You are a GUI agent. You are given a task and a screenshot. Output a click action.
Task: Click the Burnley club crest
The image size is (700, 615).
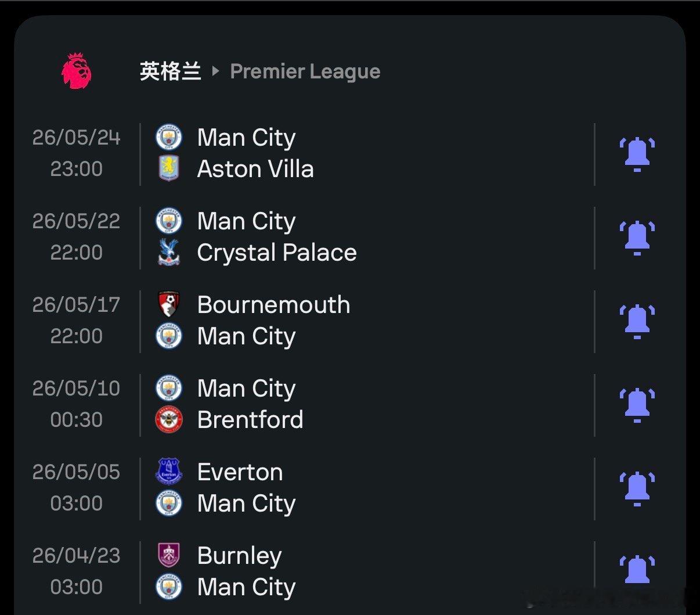(169, 556)
